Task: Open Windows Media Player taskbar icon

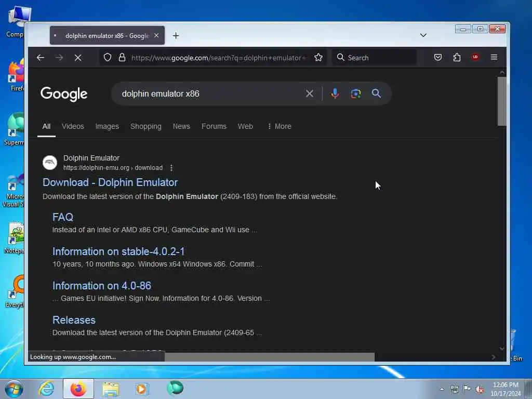Action: click(x=142, y=389)
